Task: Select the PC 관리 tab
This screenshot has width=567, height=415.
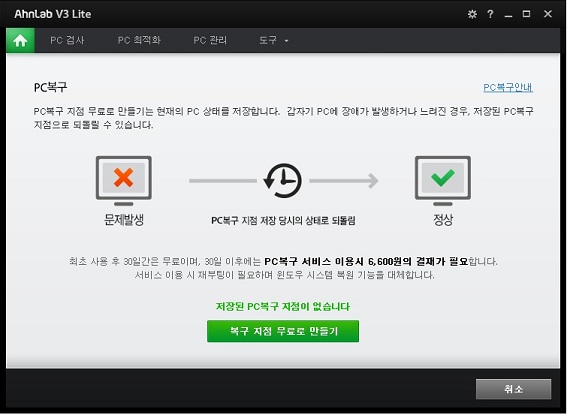Action: pyautogui.click(x=210, y=40)
